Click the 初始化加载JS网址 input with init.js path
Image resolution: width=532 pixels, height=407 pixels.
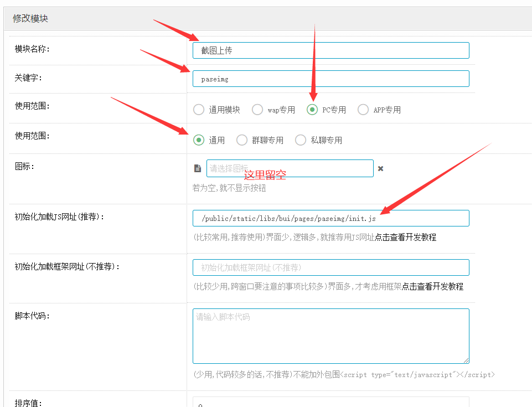point(330,218)
